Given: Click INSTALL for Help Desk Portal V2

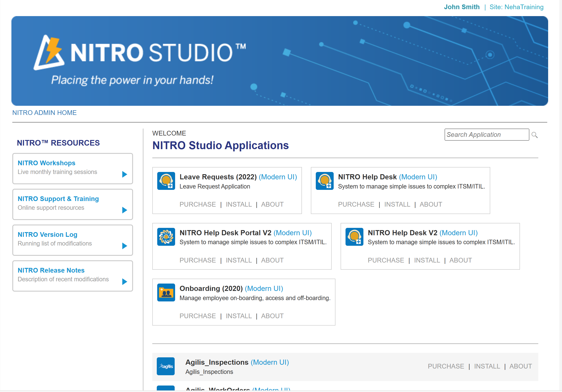Looking at the screenshot, I should [x=239, y=260].
